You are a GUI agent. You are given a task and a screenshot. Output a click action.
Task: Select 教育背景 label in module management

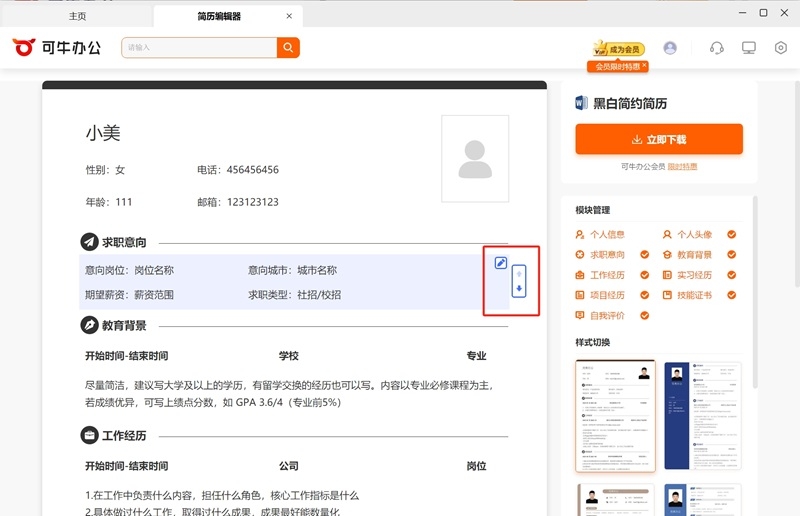coord(694,255)
